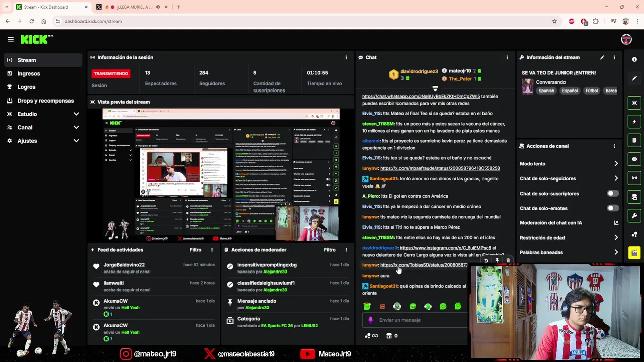Focus the Enviar un mensaje input
The height and width of the screenshot is (362, 644).
pyautogui.click(x=415, y=320)
